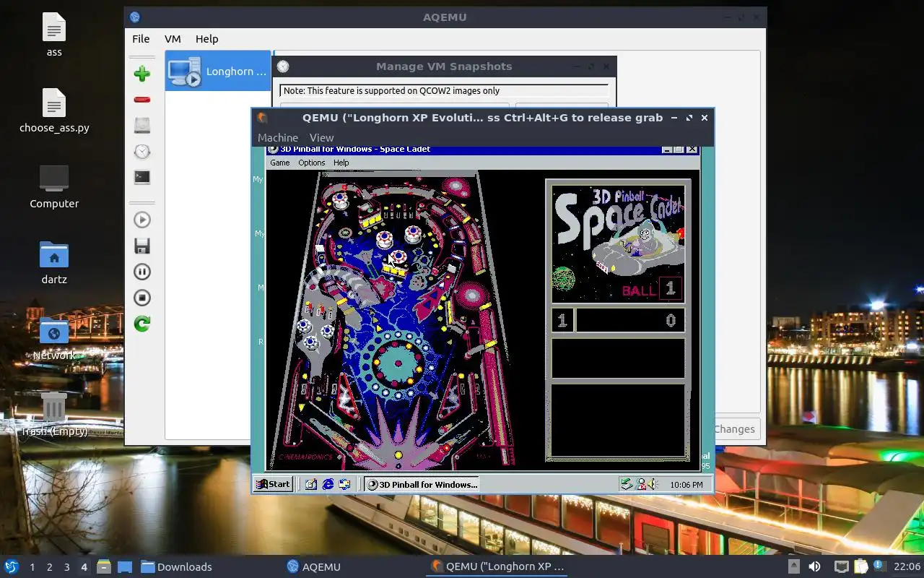Screen dimensions: 924x578
Task: Click the Pinball ball number display
Action: click(670, 288)
